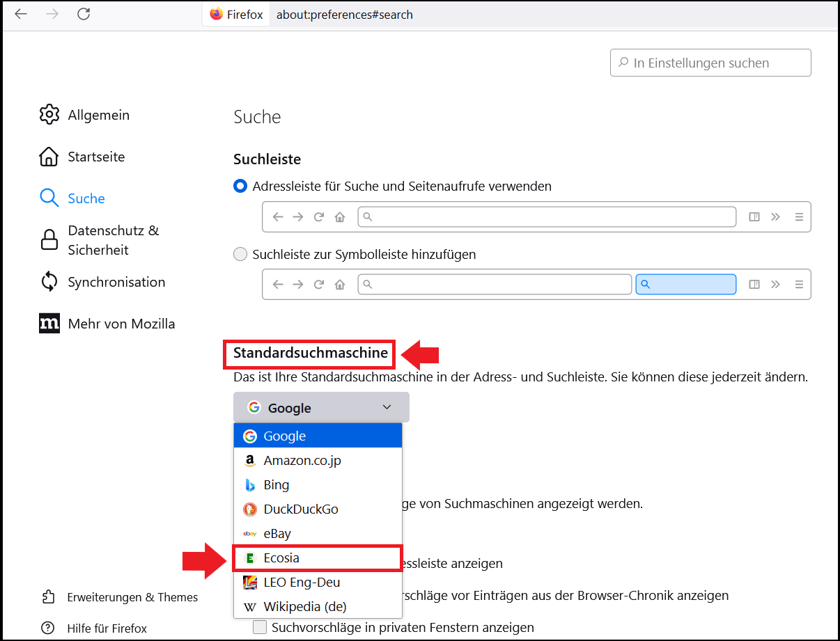840x641 pixels.
Task: Click the Datenschutz padlock icon
Action: pyautogui.click(x=49, y=240)
